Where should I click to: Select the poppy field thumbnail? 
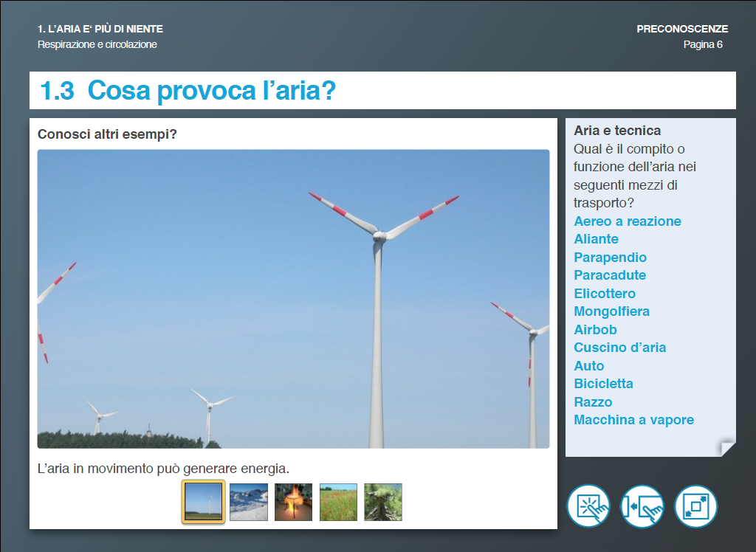338,503
